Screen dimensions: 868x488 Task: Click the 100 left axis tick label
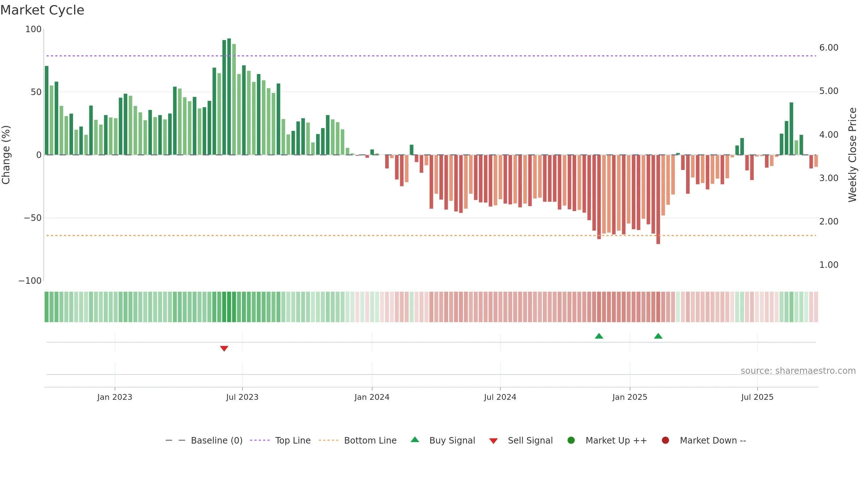tap(33, 29)
